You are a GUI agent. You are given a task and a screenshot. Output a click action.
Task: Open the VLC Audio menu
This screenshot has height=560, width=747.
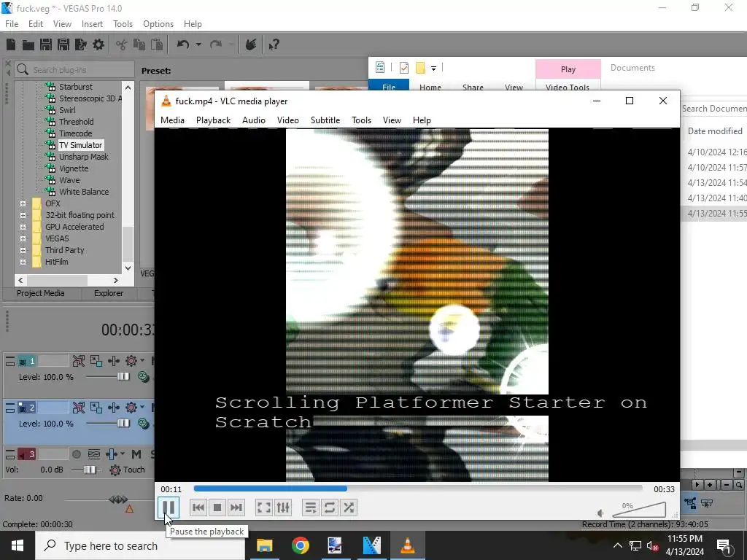(253, 120)
